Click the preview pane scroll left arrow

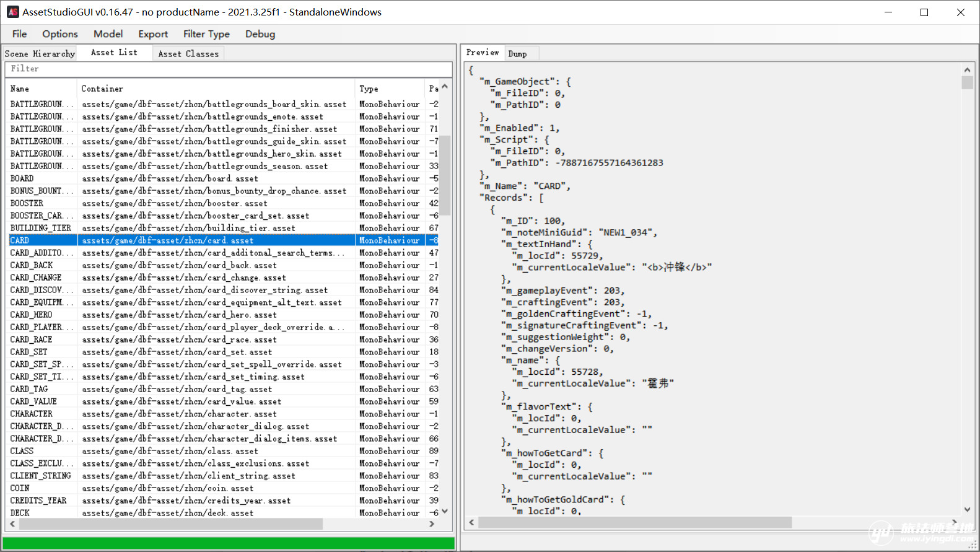[472, 522]
